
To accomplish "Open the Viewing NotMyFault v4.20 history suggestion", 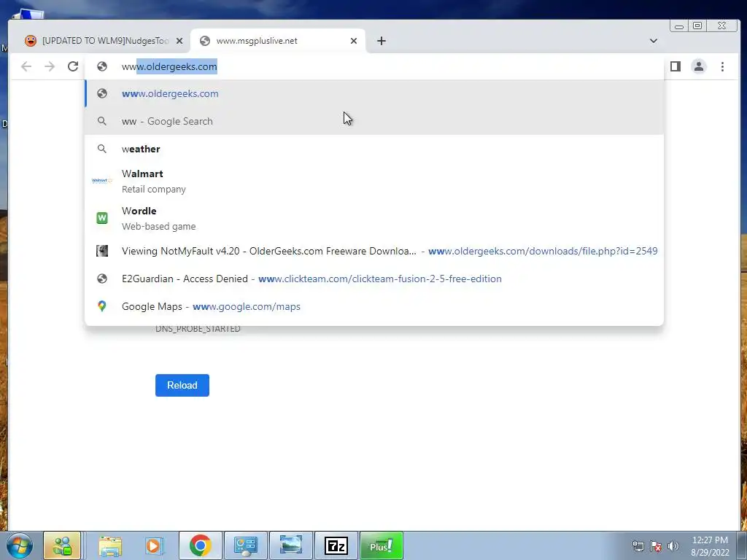I will 374,251.
